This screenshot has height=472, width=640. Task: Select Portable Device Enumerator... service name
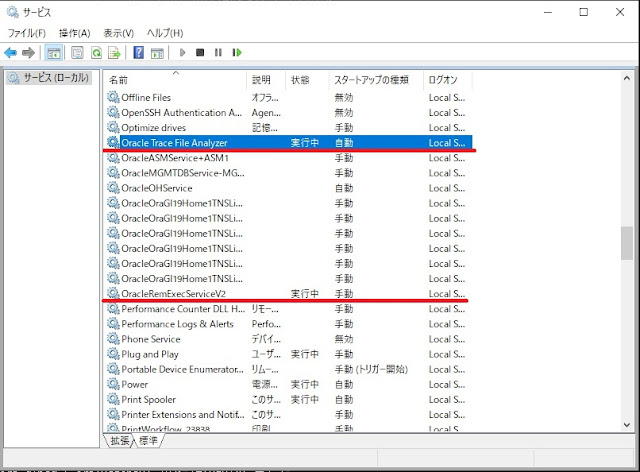(x=182, y=370)
